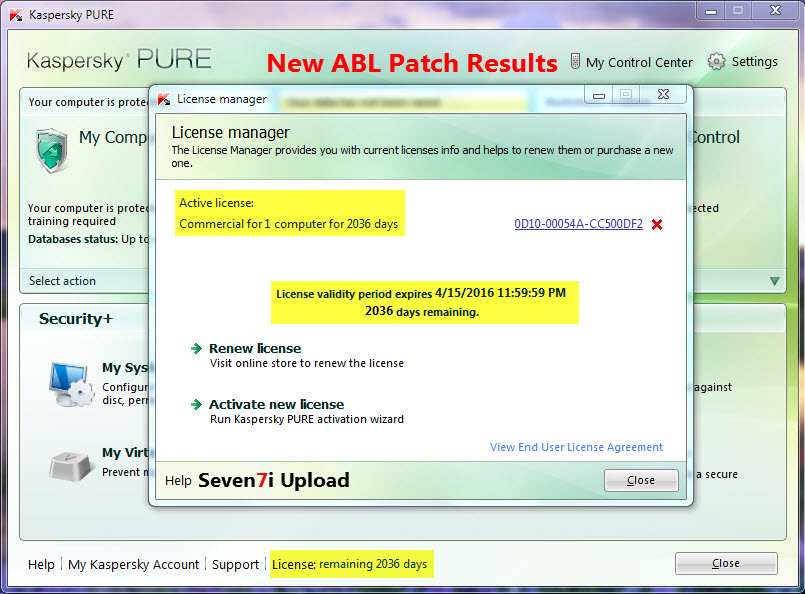Click Help in the License manager footer
The image size is (805, 594).
point(178,480)
